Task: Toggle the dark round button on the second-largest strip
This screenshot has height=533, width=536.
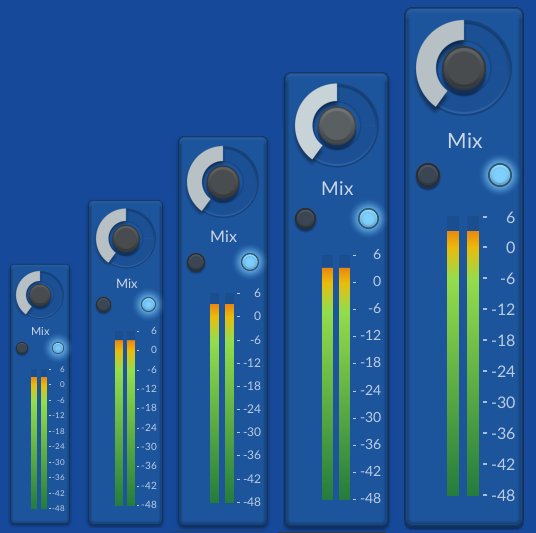Action: click(305, 219)
